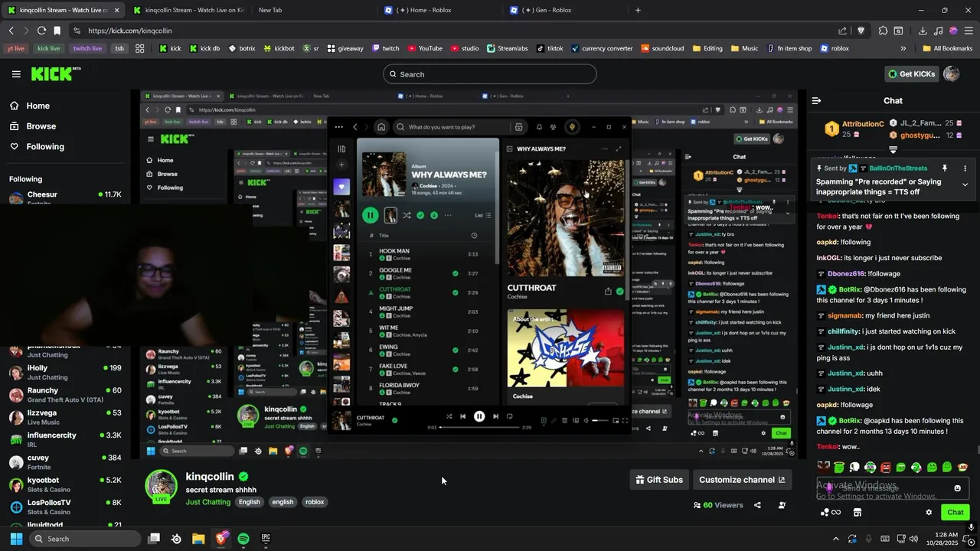Open Cheesur's channel in Following list
This screenshot has width=980, height=551.
65,197
